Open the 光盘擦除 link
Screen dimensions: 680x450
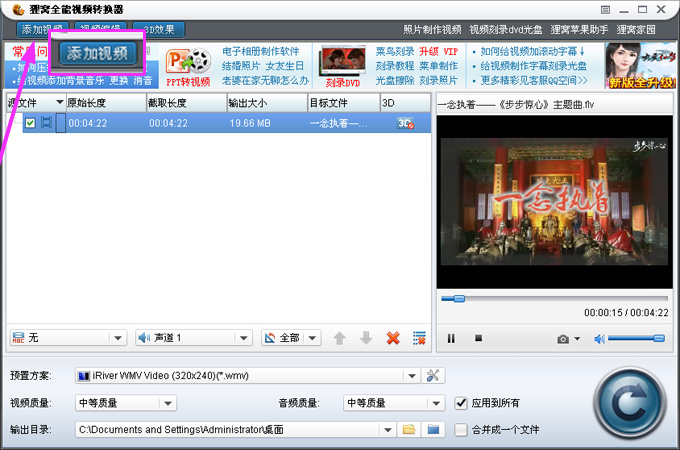coord(395,80)
